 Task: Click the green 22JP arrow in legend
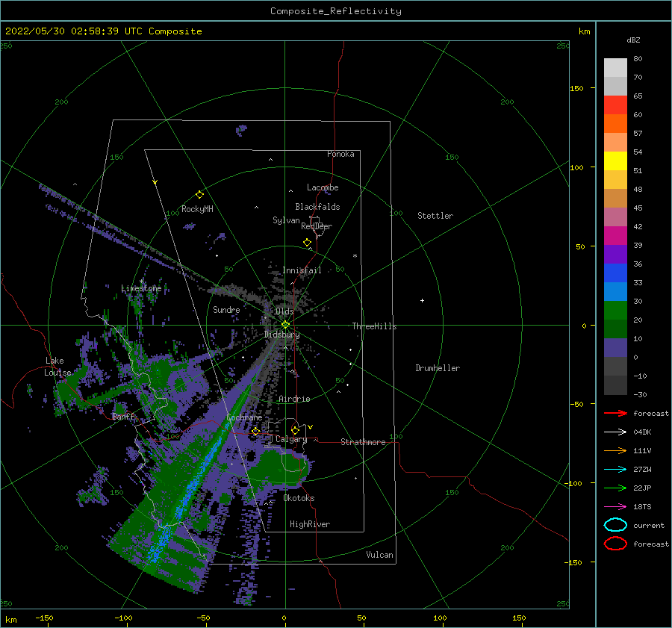coord(615,488)
